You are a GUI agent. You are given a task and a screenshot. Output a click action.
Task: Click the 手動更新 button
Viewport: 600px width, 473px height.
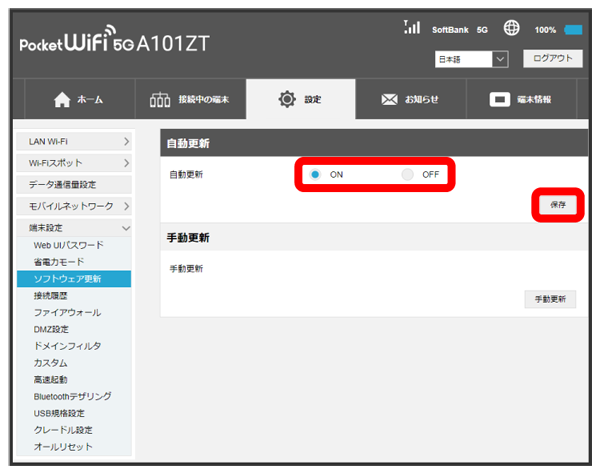click(x=549, y=299)
